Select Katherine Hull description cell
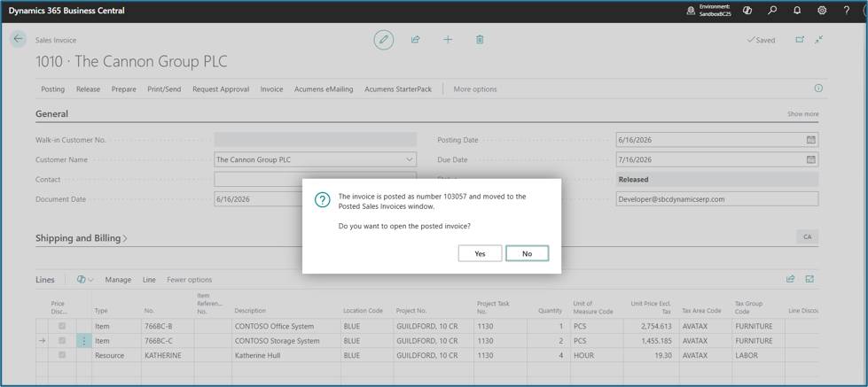The image size is (868, 387). click(x=285, y=355)
